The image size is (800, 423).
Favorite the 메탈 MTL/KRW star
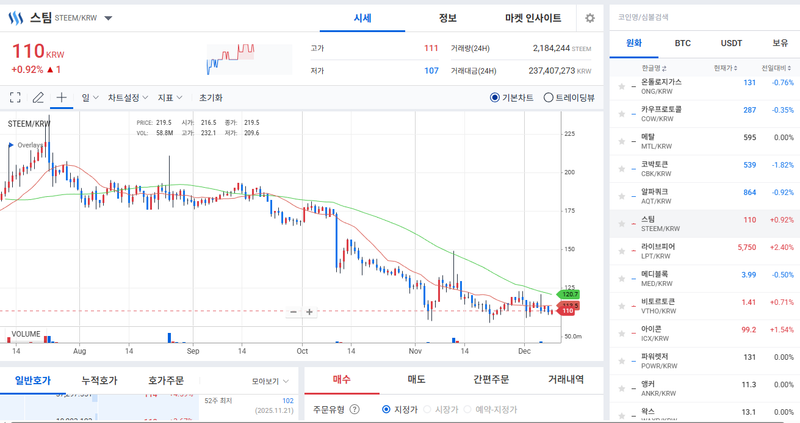pos(622,141)
